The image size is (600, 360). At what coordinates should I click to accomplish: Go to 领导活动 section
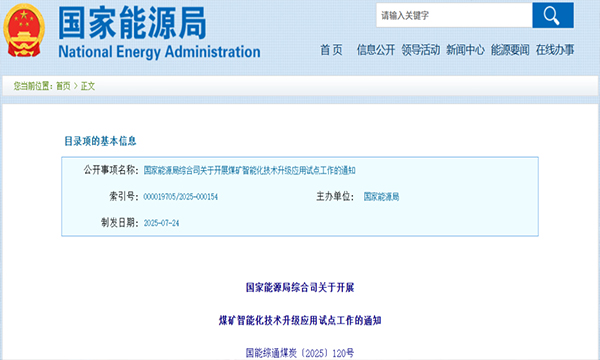[x=421, y=50]
